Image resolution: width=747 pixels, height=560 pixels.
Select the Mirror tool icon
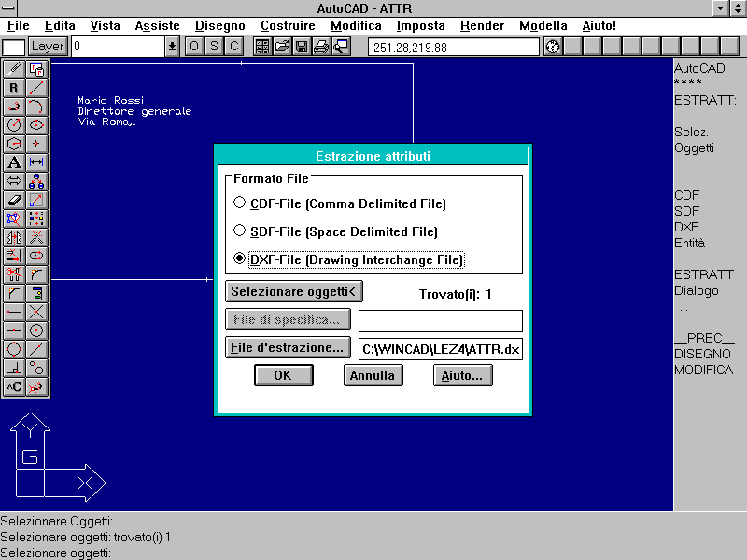pos(14,237)
